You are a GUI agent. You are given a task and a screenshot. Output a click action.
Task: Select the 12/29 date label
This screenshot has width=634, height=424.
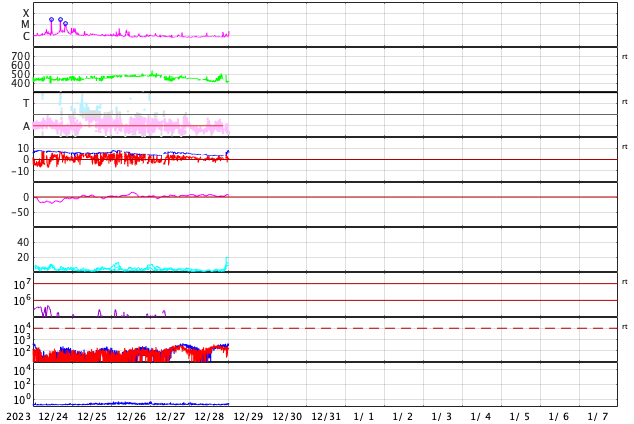click(x=248, y=417)
